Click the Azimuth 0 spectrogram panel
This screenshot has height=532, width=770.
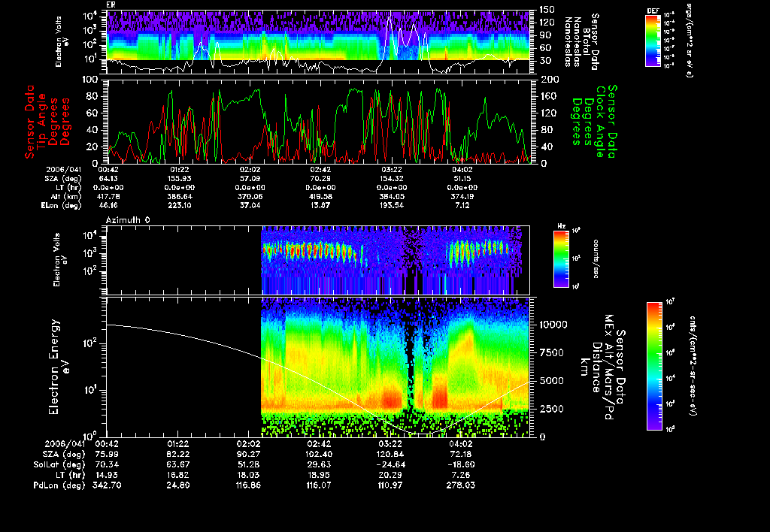[318, 260]
